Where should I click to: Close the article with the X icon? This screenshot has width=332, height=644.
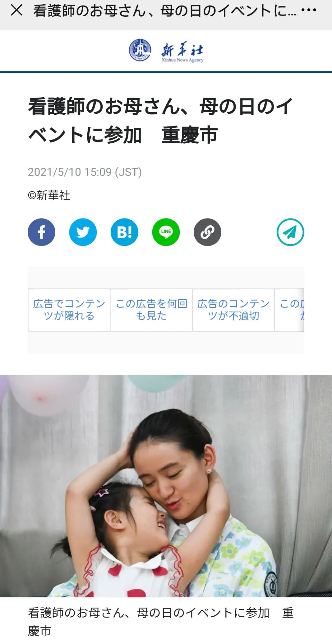(x=17, y=10)
